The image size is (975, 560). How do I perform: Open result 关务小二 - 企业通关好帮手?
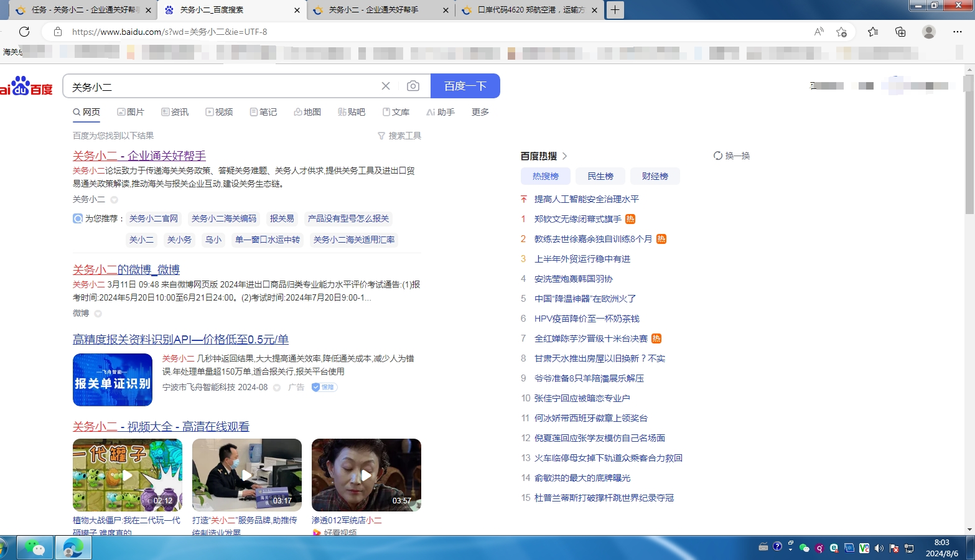point(139,156)
